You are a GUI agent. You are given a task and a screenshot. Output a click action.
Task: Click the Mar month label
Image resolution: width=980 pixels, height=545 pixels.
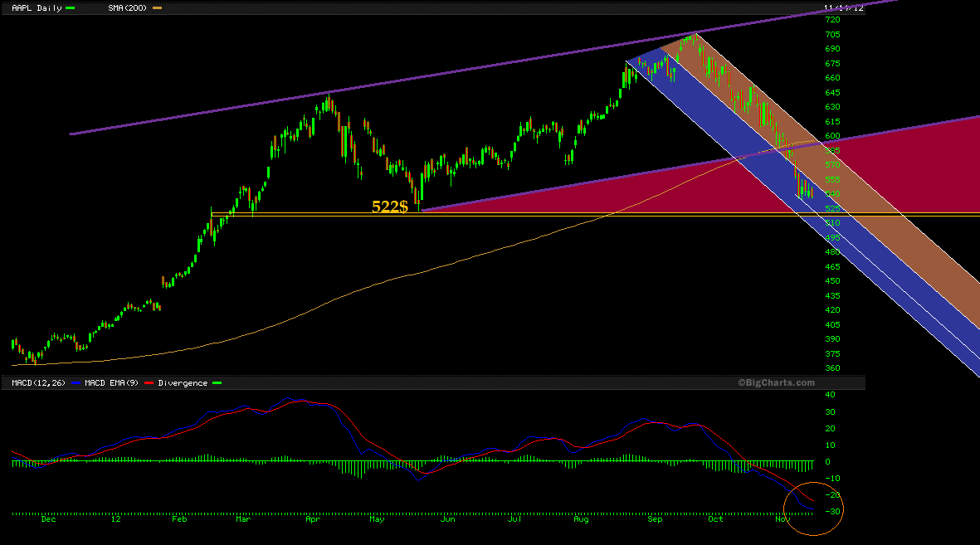point(243,519)
